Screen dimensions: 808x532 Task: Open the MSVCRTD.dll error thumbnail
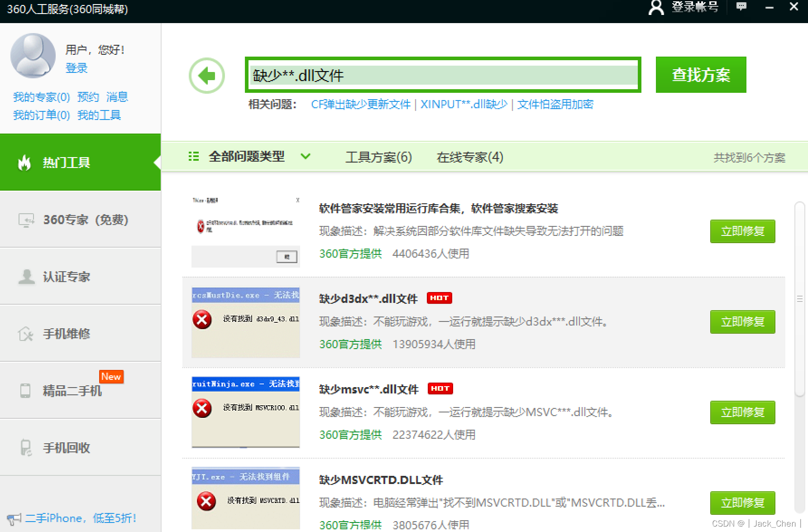(246, 498)
